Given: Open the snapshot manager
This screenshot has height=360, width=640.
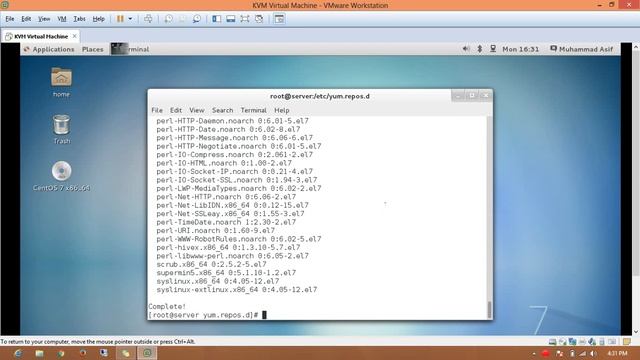Looking at the screenshot, I should tap(197, 19).
